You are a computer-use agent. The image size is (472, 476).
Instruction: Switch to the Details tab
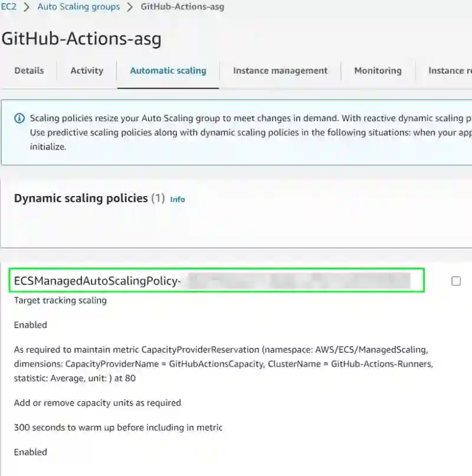click(x=29, y=70)
